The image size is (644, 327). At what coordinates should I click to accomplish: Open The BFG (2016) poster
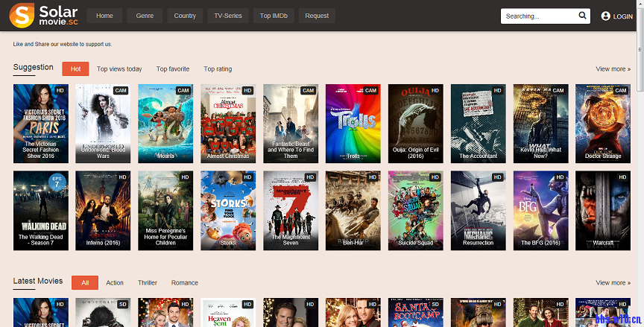tap(540, 211)
